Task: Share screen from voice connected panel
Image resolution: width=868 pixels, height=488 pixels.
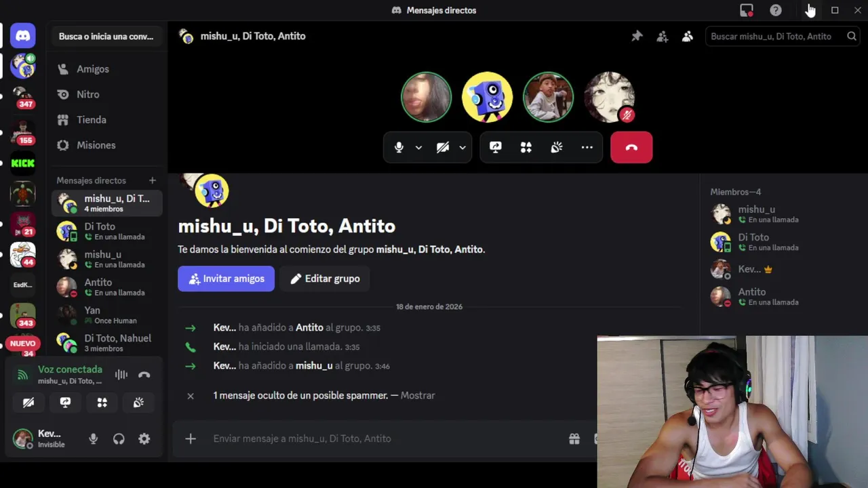Action: tap(65, 403)
